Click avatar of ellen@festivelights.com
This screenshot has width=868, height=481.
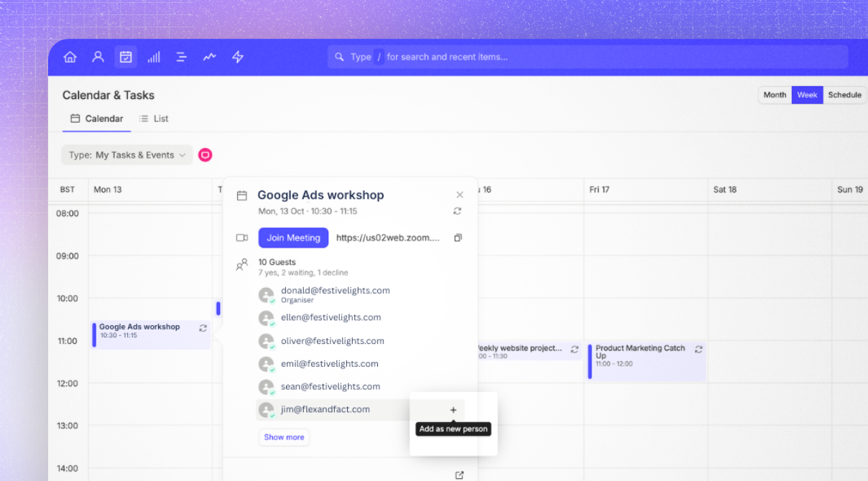coord(267,318)
